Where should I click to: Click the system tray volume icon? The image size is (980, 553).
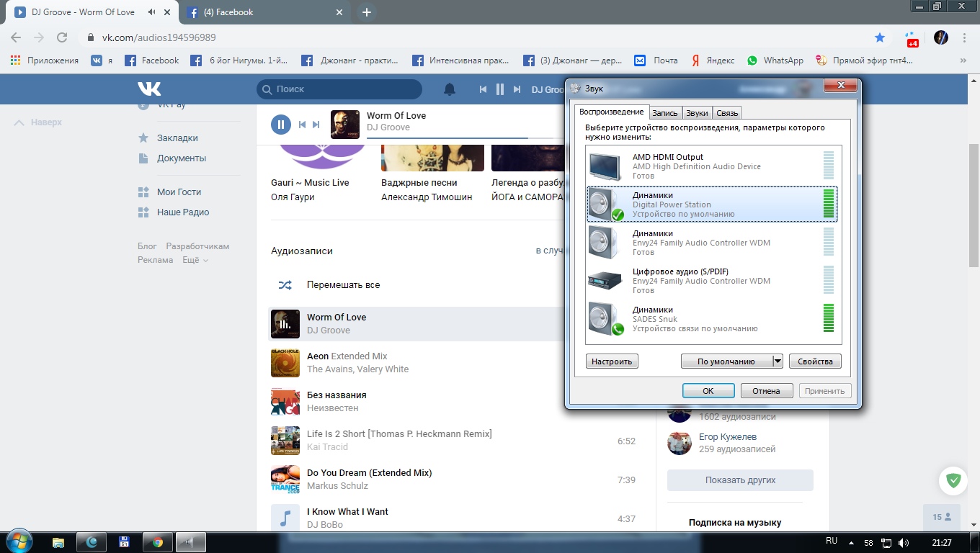(x=904, y=542)
